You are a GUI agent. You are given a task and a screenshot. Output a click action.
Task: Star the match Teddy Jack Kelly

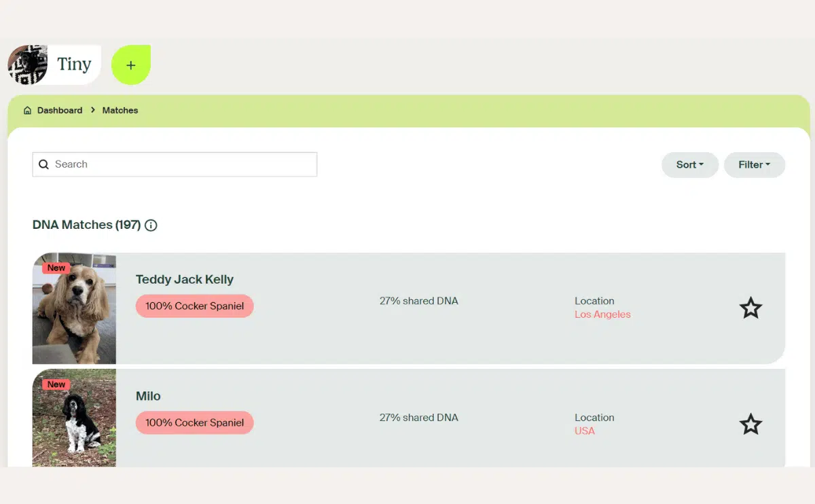click(750, 308)
